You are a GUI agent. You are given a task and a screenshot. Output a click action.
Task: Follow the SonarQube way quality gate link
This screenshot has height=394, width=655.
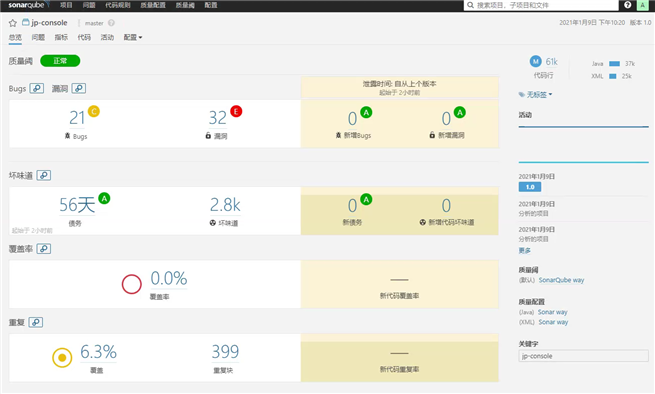[561, 280]
